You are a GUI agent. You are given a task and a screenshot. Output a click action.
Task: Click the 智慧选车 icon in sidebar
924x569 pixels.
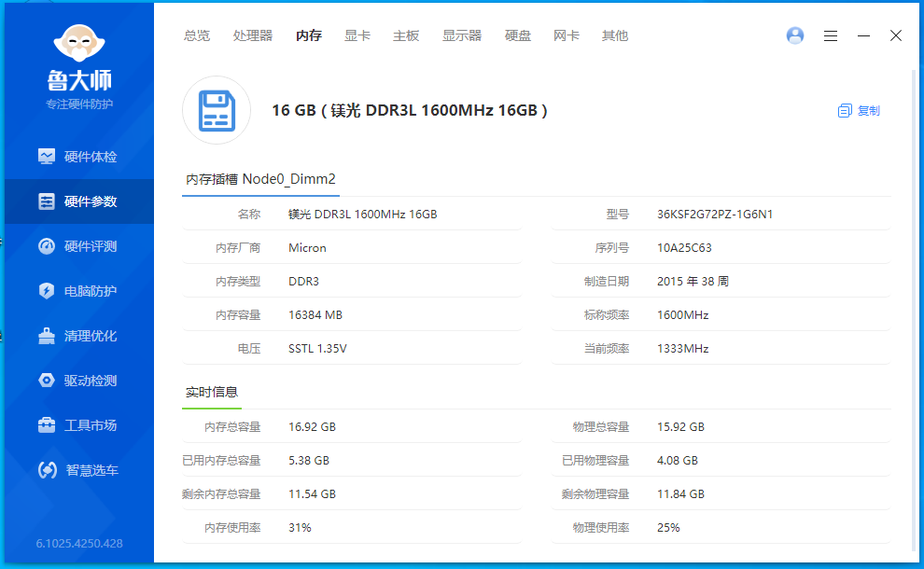click(x=47, y=470)
